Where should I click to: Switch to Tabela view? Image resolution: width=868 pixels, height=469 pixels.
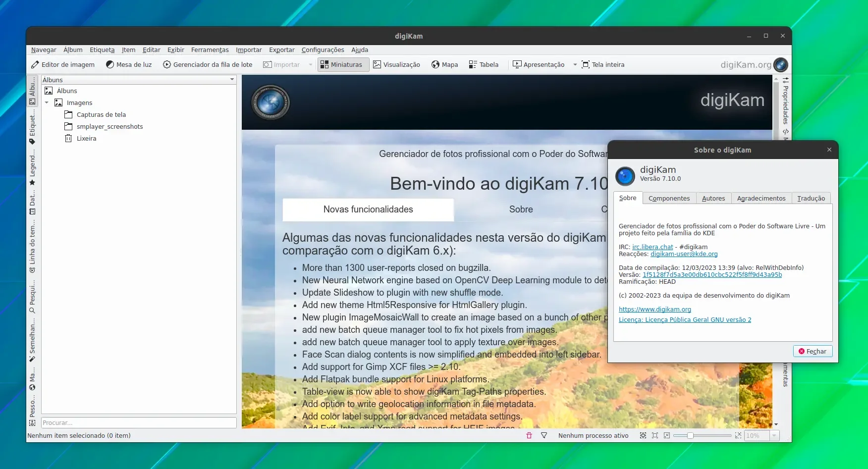(x=484, y=65)
